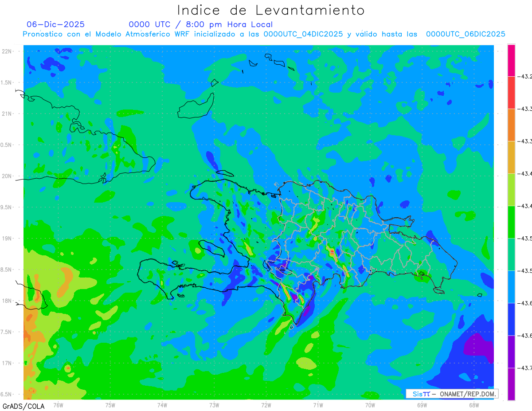
Task: Click the 20N latitude label
Action: coord(8,176)
